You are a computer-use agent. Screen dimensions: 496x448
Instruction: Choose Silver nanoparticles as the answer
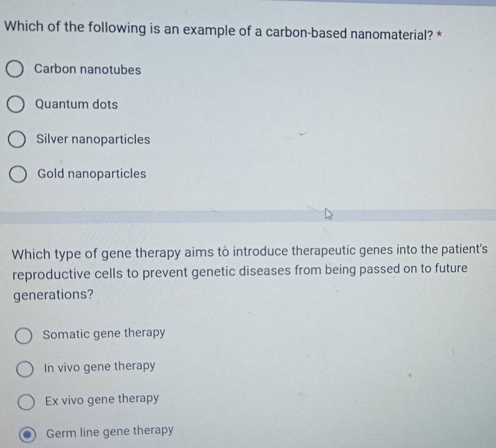point(15,139)
